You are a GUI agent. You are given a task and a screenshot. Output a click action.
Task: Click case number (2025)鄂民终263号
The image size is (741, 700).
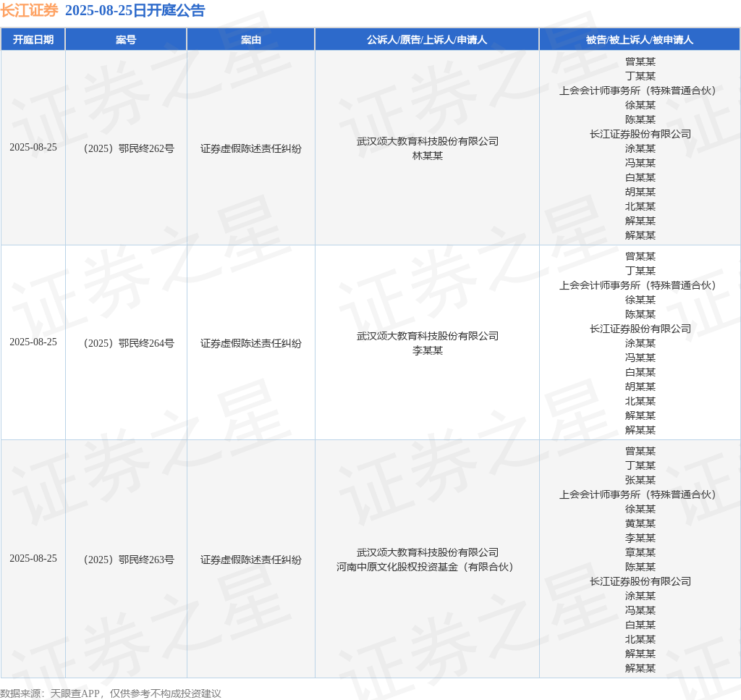pos(128,560)
